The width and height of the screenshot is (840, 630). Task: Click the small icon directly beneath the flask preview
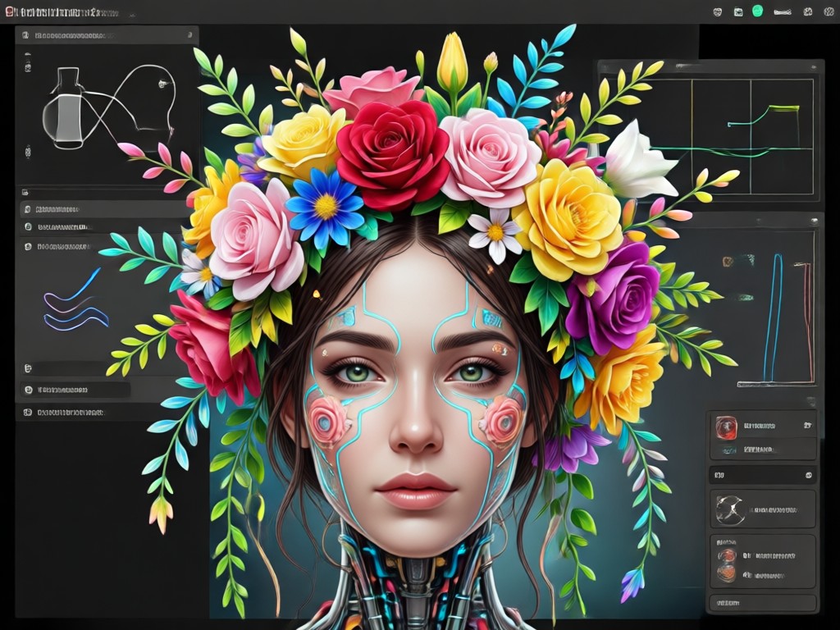[x=25, y=192]
